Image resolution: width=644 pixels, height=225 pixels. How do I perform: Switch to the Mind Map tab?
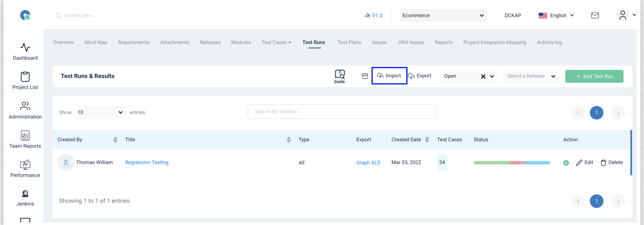point(96,42)
